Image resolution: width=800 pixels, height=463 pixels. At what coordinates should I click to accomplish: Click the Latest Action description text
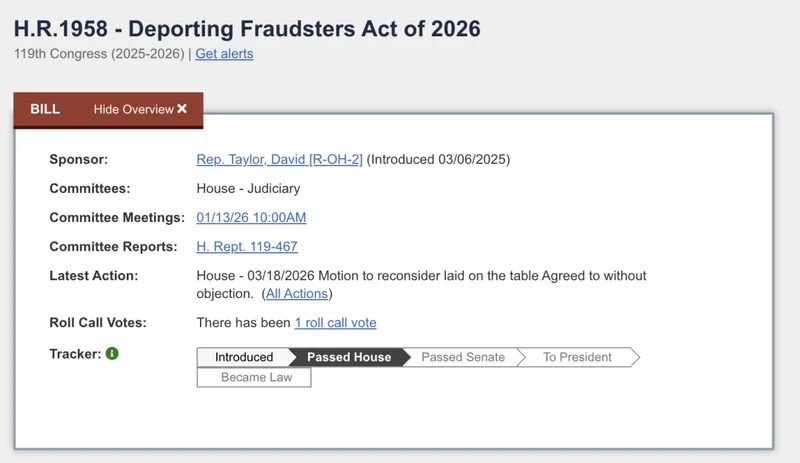pos(421,276)
